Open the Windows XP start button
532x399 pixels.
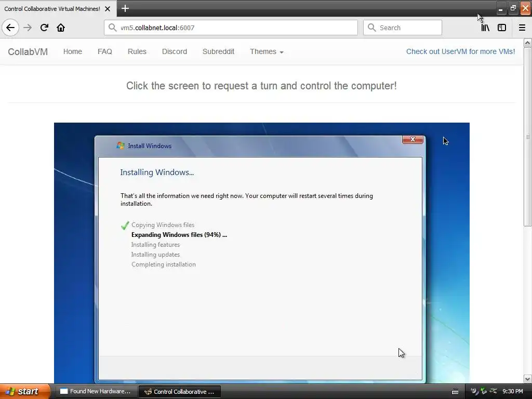click(25, 391)
